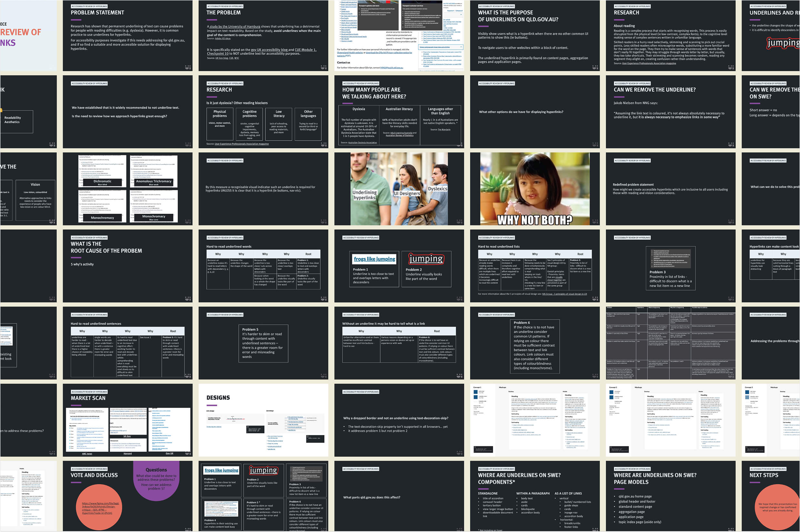Select the Market Scan slide
The image size is (800, 532).
pyautogui.click(x=128, y=420)
